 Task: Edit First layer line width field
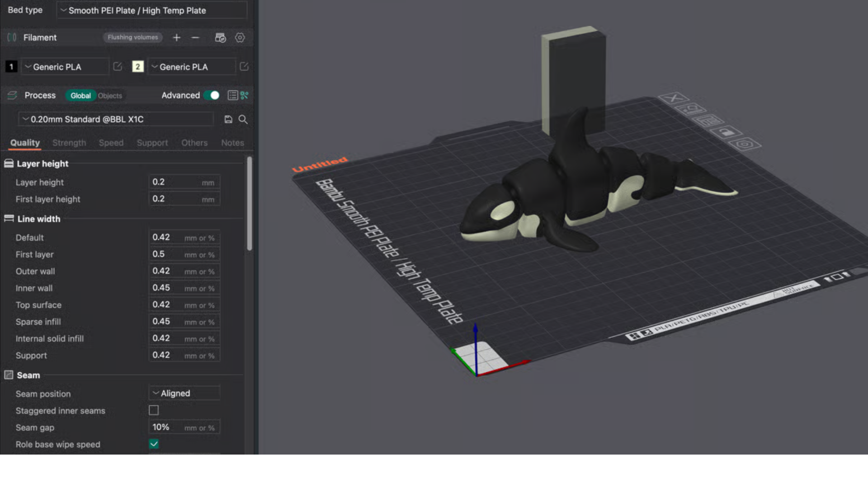pos(184,254)
